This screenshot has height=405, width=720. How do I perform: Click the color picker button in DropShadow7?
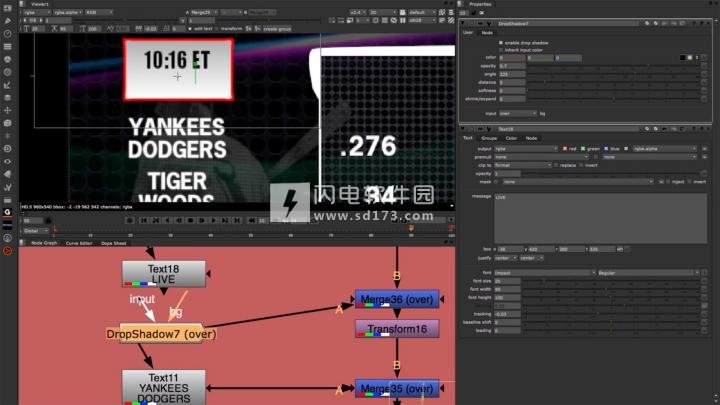(x=690, y=57)
